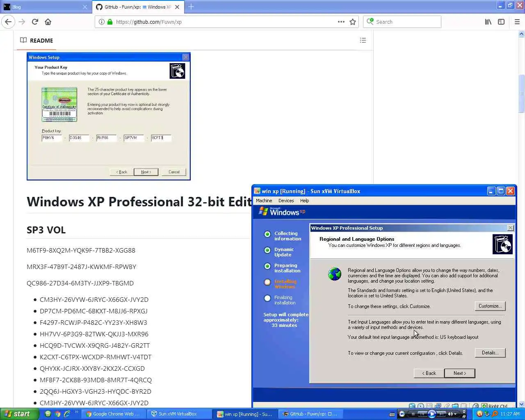Click the VirtualBox mouse integration icon
The width and height of the screenshot is (525, 420).
(476, 406)
